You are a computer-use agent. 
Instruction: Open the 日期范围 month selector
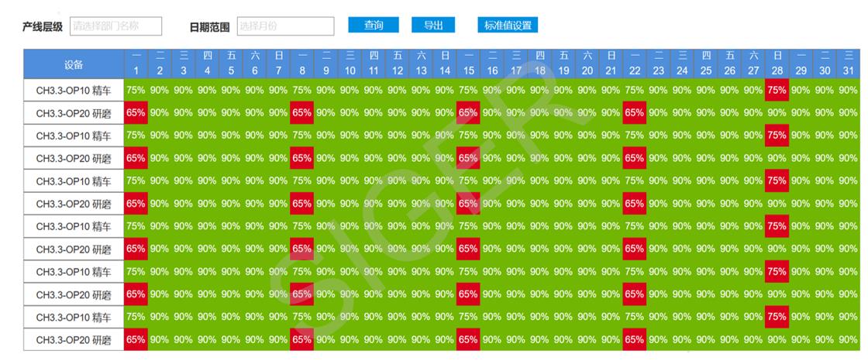coord(285,26)
